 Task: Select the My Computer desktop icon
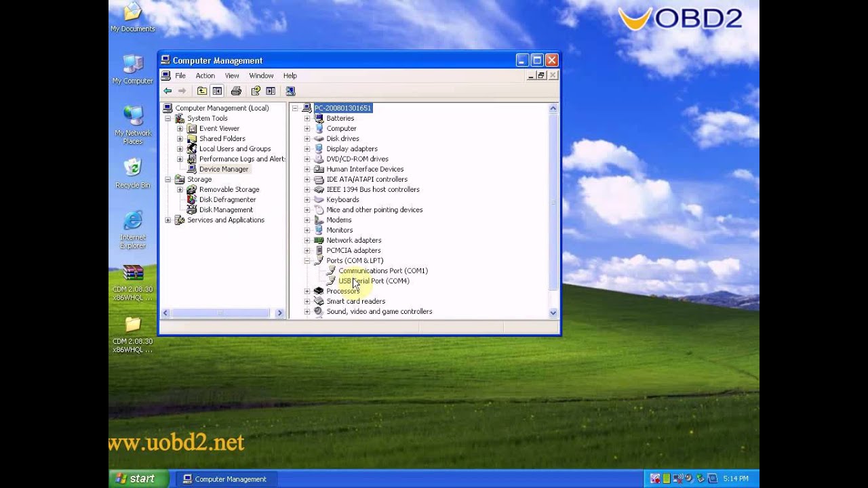point(133,70)
